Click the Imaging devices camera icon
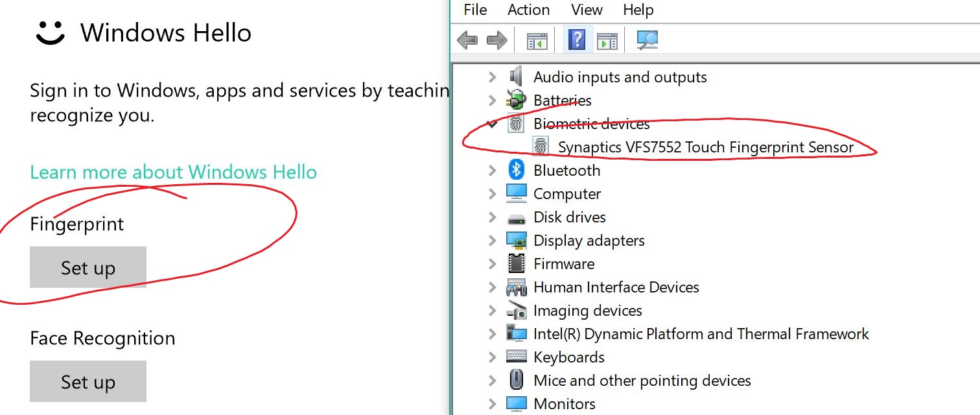980x415 pixels. (x=517, y=311)
